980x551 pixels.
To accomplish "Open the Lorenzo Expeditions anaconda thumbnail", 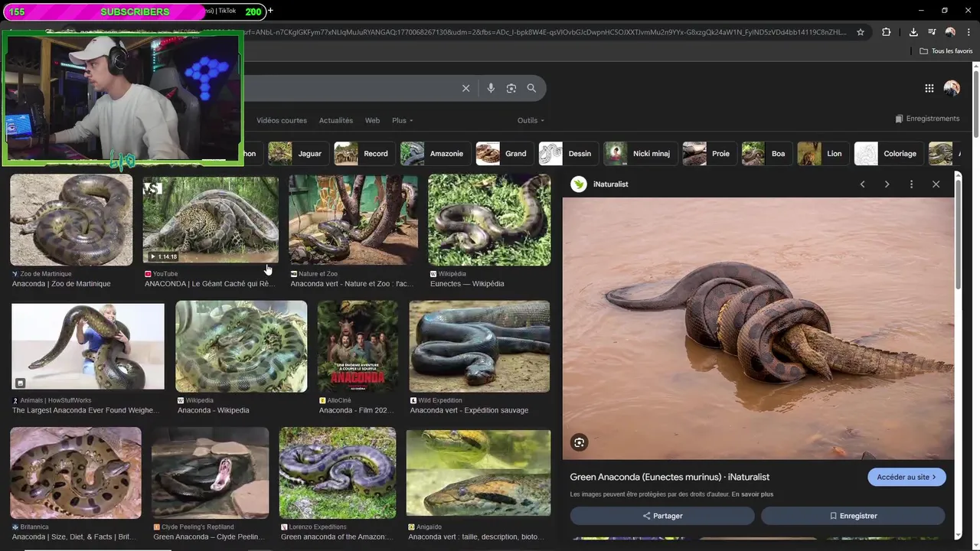I will (x=338, y=473).
